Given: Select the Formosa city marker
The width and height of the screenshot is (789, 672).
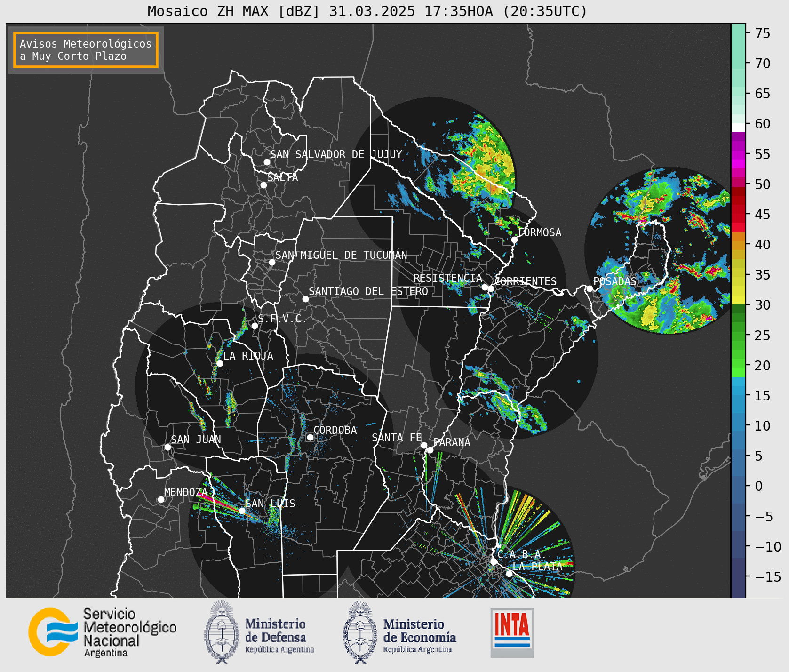Looking at the screenshot, I should pos(514,240).
